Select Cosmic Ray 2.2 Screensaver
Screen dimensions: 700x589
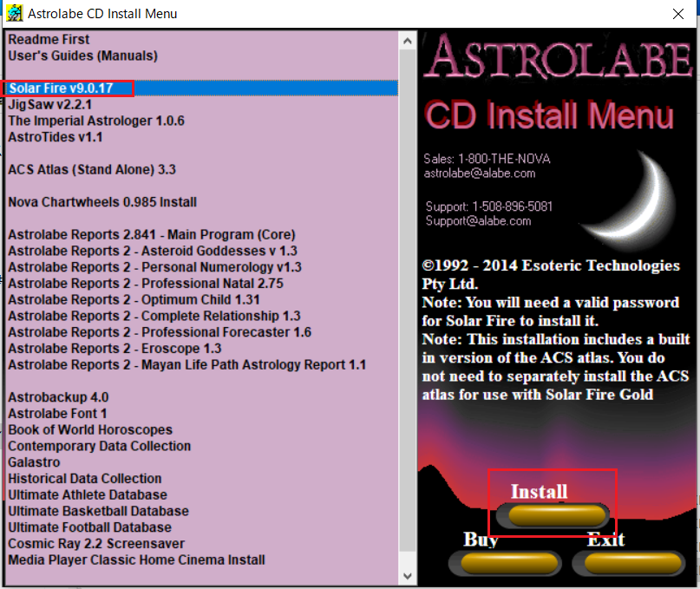95,544
